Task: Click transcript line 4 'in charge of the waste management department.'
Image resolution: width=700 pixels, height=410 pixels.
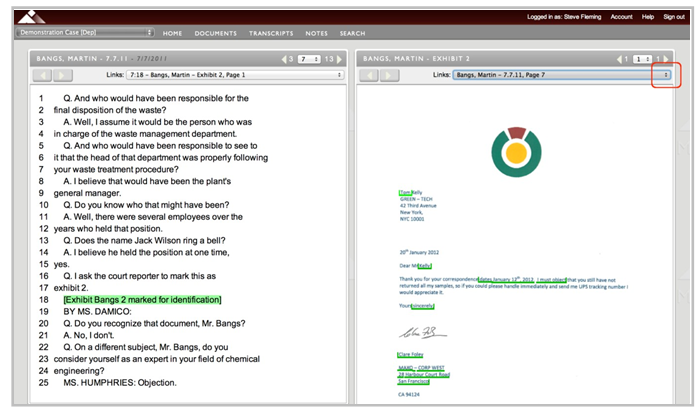Action: 146,134
